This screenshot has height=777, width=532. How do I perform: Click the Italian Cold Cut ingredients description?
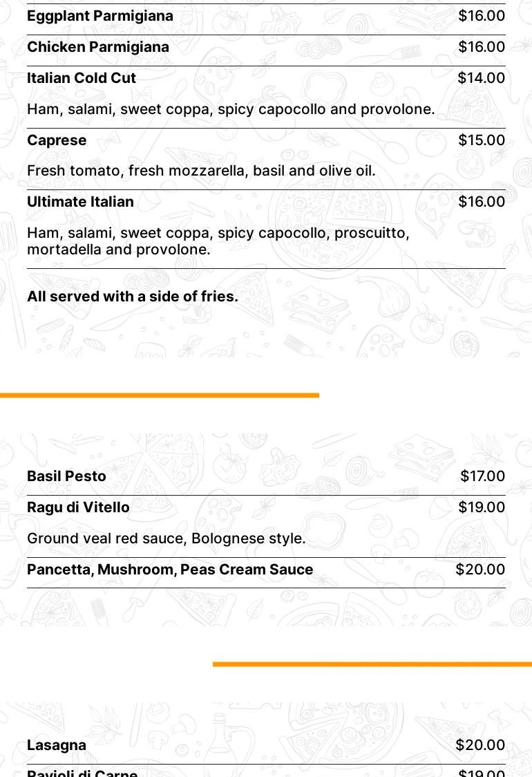click(231, 109)
